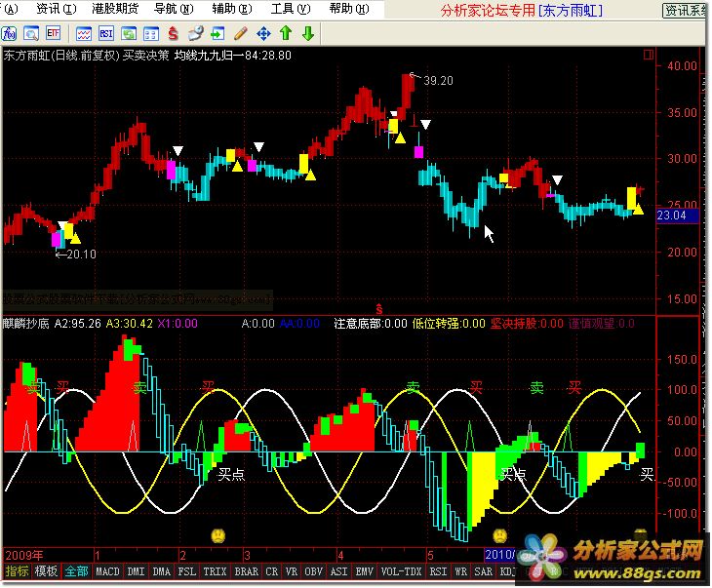Click the wavy-lines chart icon
Viewport: 712px width, 588px height.
click(84, 33)
